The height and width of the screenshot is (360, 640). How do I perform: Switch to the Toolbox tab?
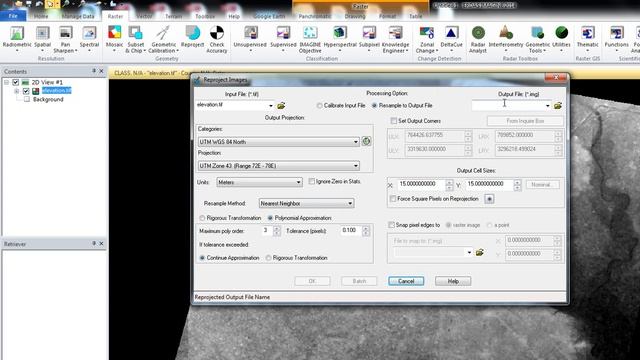[x=205, y=16]
